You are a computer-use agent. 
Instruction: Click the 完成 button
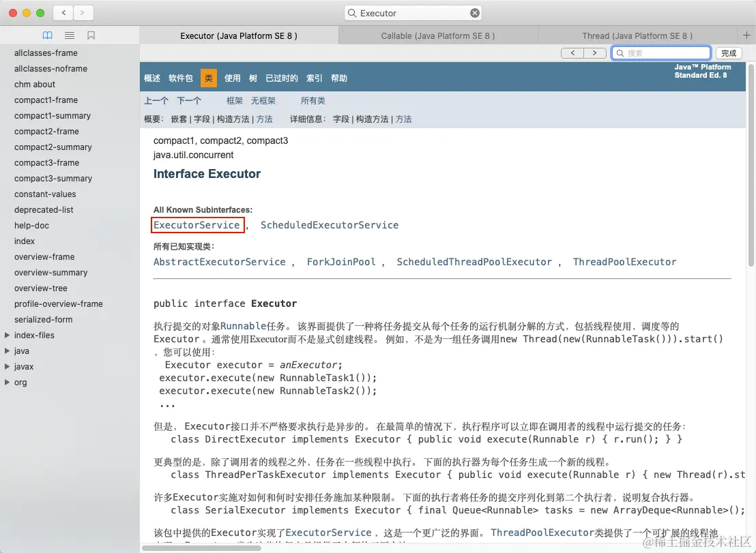(x=728, y=53)
